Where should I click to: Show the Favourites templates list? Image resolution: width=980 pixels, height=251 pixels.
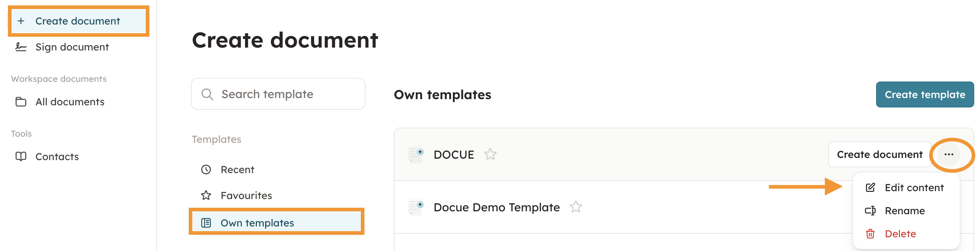246,195
